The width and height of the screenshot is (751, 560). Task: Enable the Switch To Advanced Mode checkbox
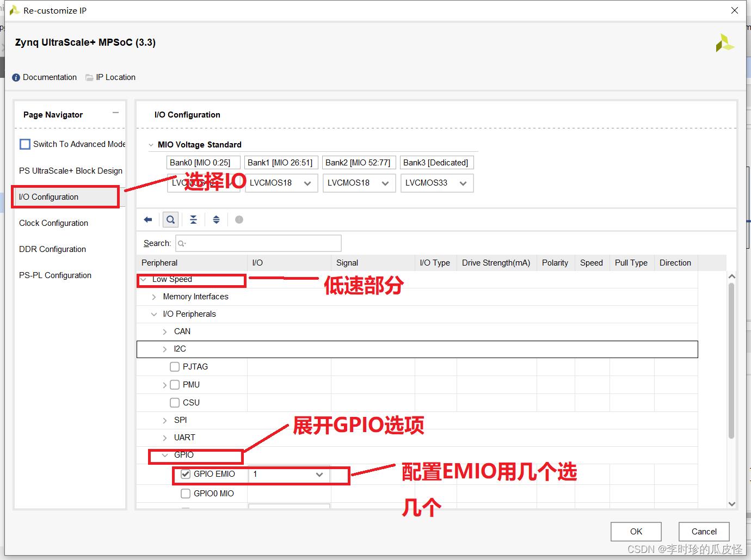(x=24, y=144)
